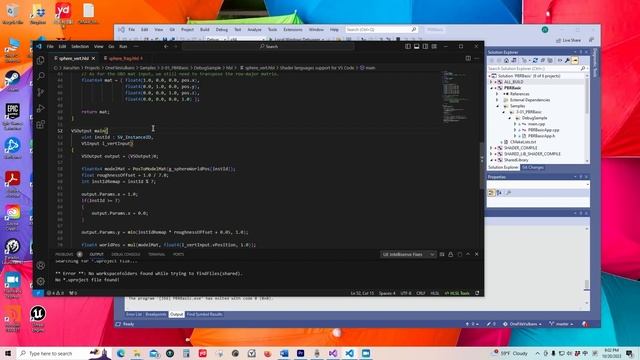Viewport: 640px width, 360px height.
Task: Toggle the output scroll lock icon
Action: coord(451,254)
